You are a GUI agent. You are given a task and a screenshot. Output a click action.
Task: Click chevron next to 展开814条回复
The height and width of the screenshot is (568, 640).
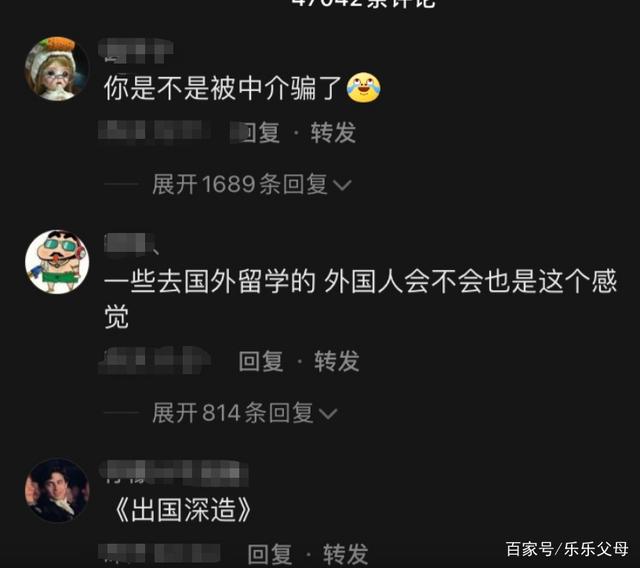tap(328, 414)
